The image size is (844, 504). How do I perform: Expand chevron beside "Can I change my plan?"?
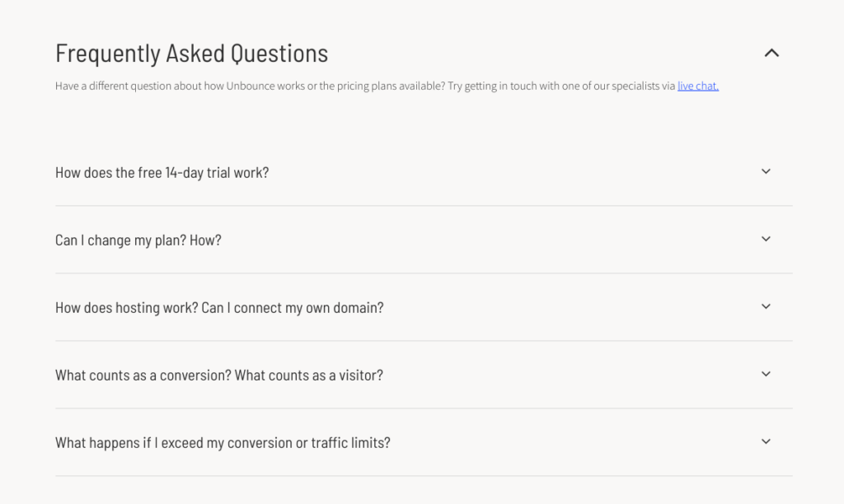click(766, 239)
